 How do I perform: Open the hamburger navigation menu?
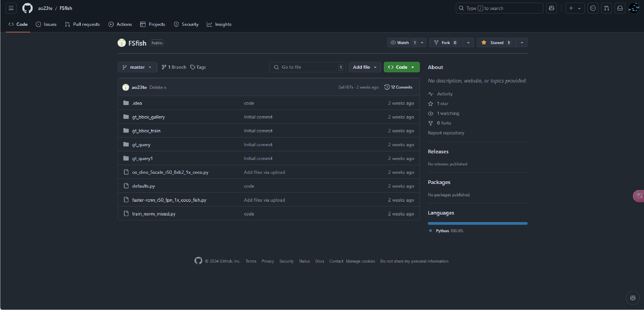point(11,8)
